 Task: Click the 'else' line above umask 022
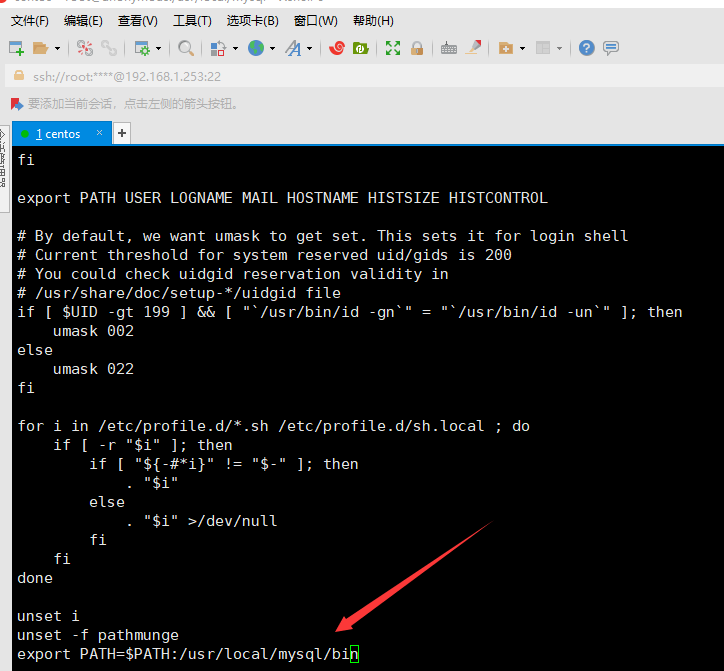(35, 350)
